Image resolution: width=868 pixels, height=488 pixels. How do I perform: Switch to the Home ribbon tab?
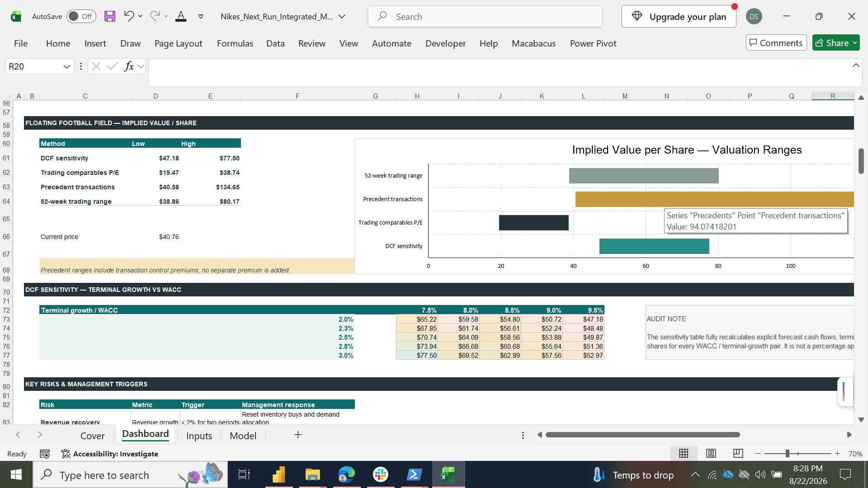58,43
